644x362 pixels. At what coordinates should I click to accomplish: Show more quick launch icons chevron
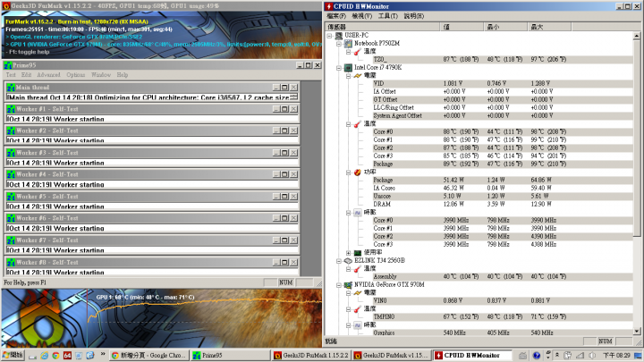click(x=103, y=354)
